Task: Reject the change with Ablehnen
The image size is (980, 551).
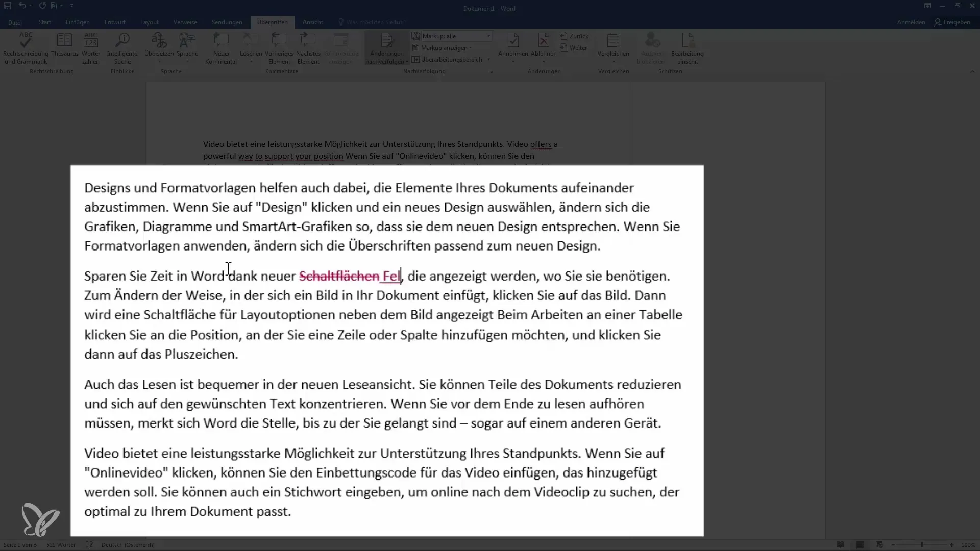Action: pyautogui.click(x=544, y=44)
